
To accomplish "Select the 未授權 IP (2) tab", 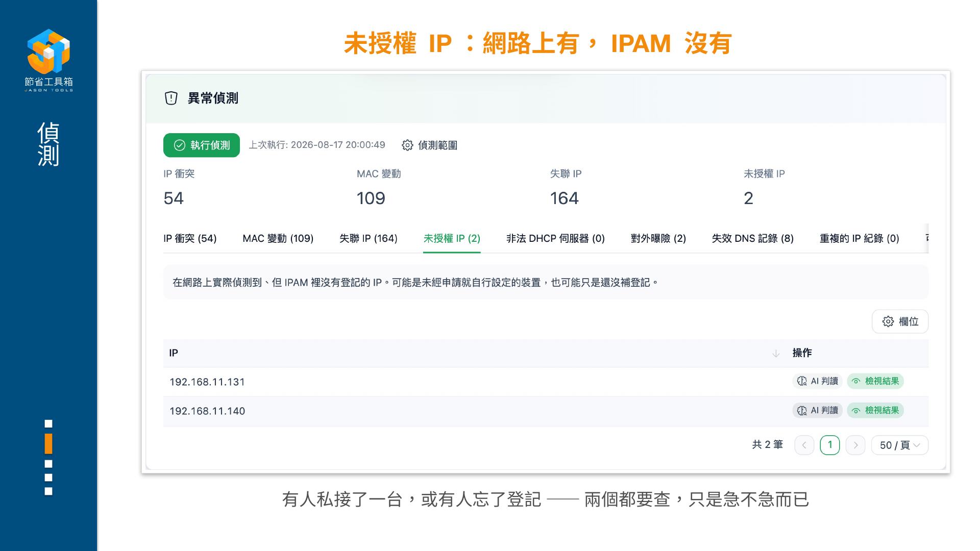I will click(452, 238).
